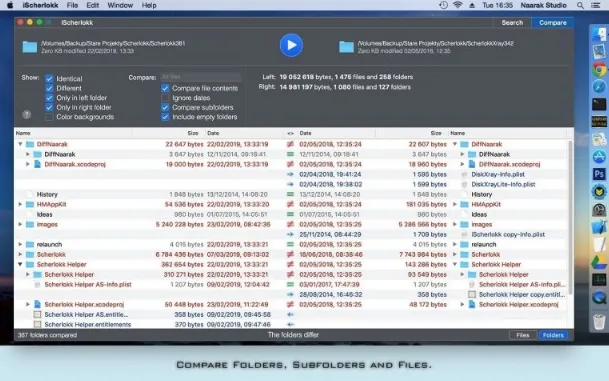This screenshot has height=381, width=609.
Task: Enable the Color backgrounds checkbox
Action: 49,117
